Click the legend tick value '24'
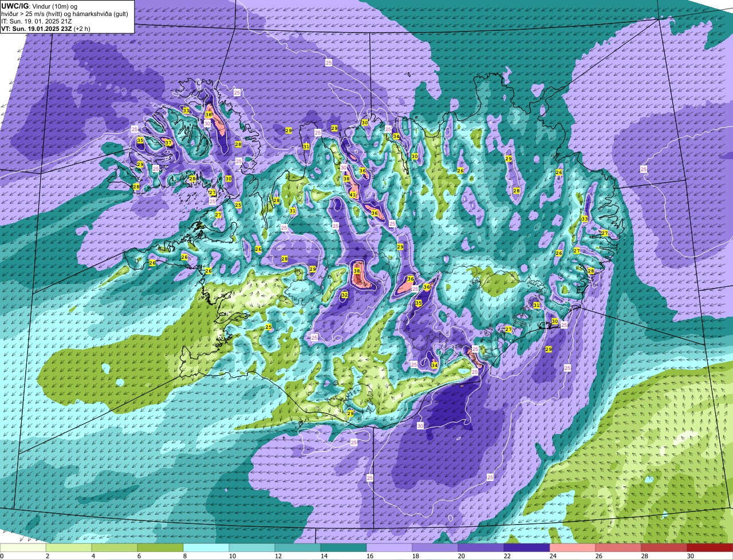 click(553, 556)
